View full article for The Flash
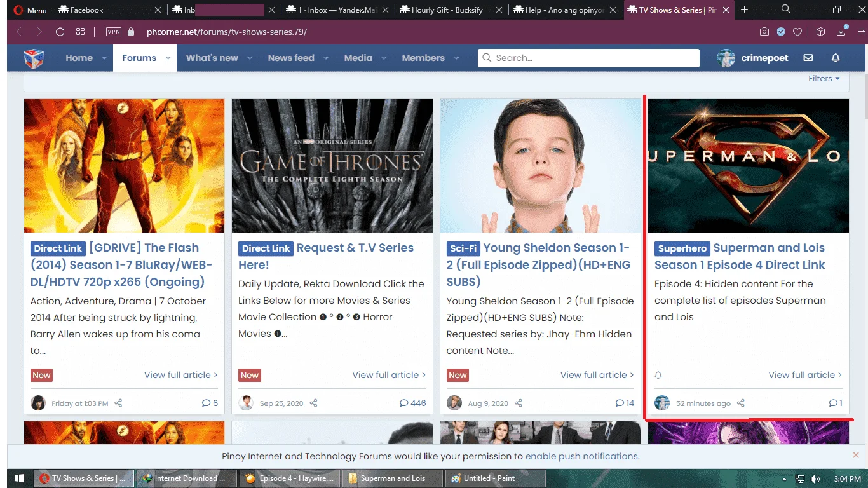 tap(181, 375)
